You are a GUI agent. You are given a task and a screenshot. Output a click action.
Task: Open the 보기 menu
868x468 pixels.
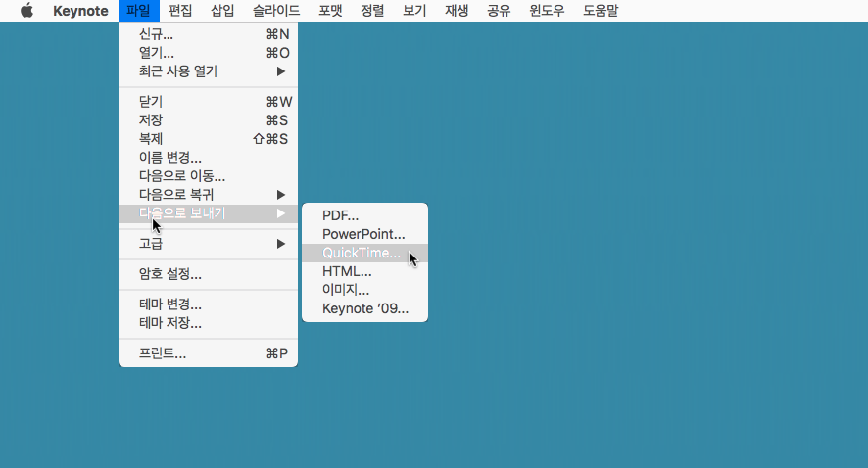tap(414, 11)
